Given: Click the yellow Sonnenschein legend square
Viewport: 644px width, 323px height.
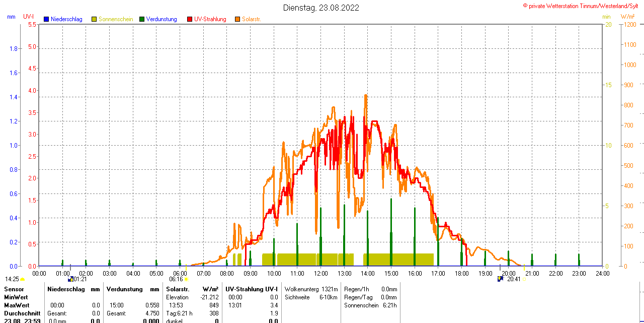Looking at the screenshot, I should 94,19.
